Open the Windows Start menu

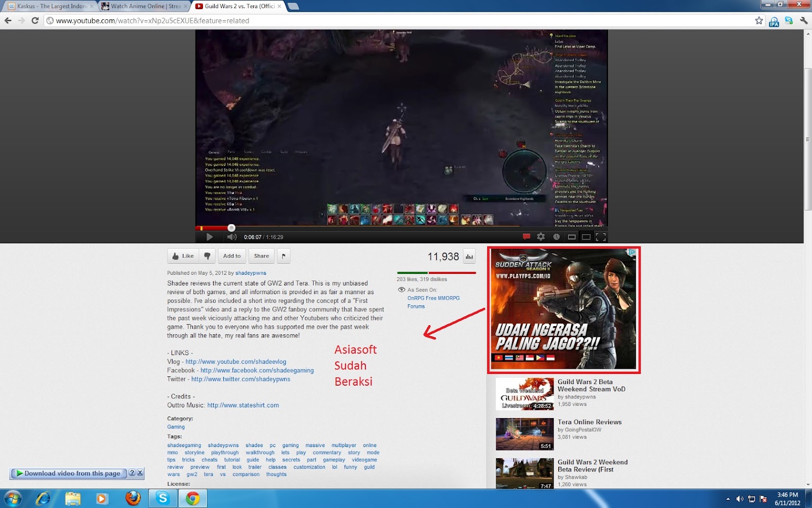click(x=13, y=498)
